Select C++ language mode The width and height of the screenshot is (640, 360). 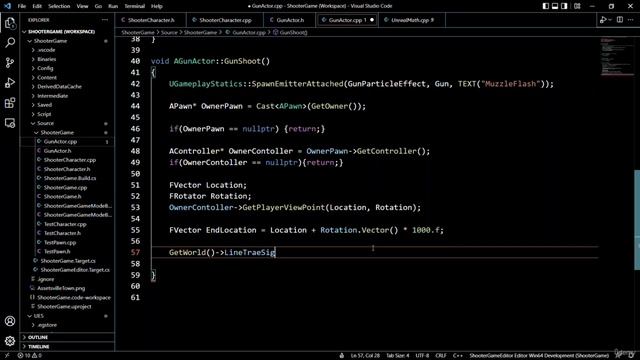click(458, 356)
